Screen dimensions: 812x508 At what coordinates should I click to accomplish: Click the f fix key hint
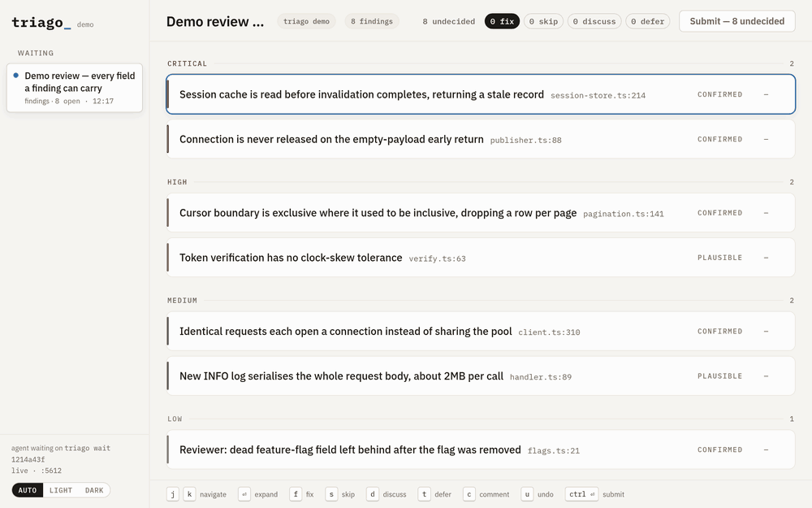(296, 494)
